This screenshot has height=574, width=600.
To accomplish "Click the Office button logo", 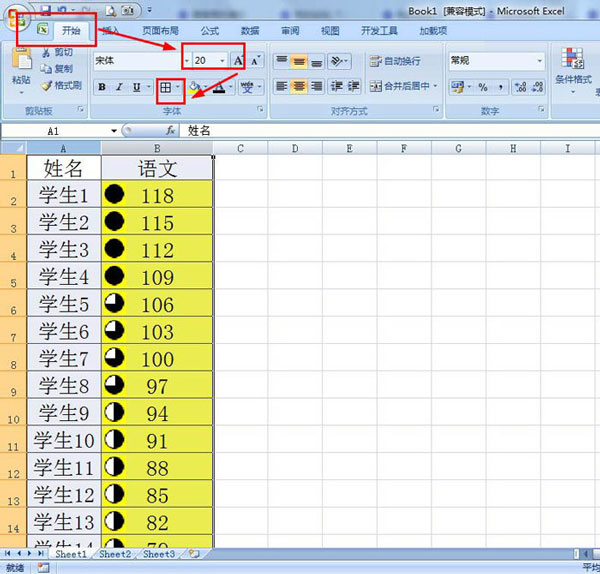I will (x=15, y=19).
